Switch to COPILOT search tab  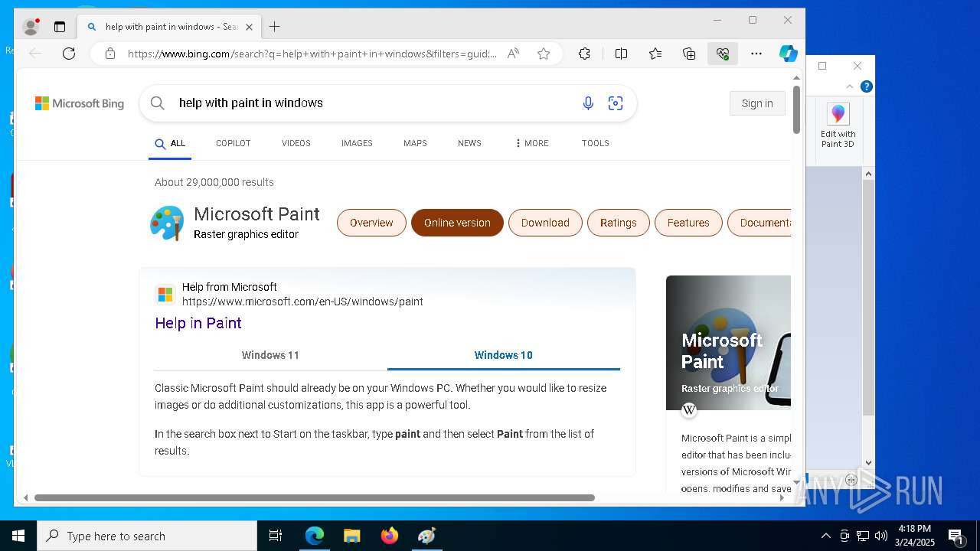[x=234, y=143]
